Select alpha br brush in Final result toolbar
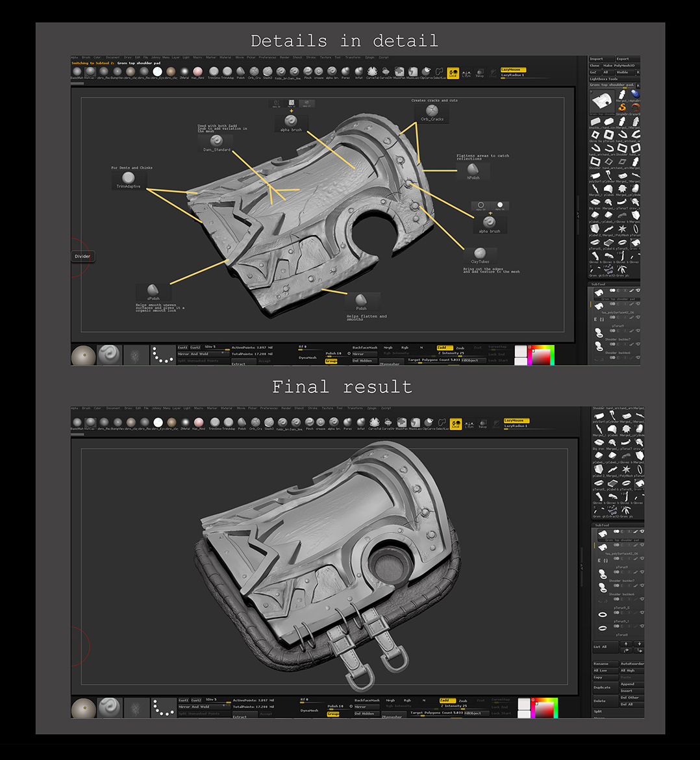Image resolution: width=700 pixels, height=760 pixels. tap(334, 423)
